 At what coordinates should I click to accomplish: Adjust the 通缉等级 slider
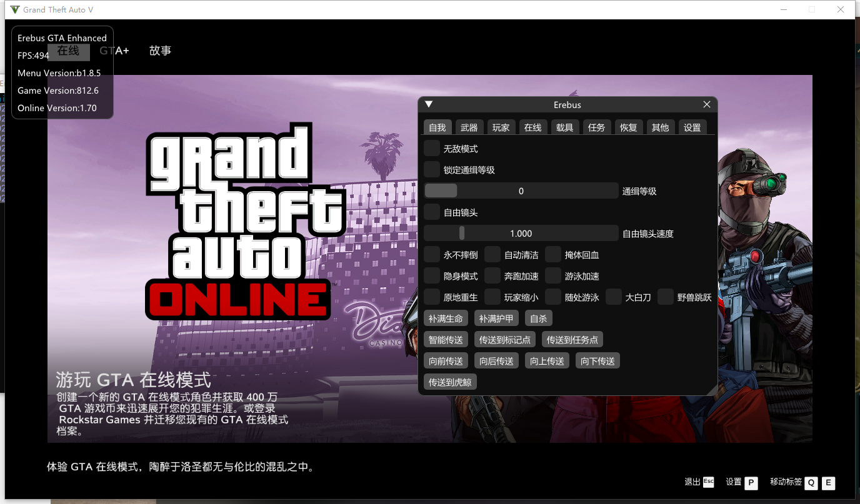point(521,190)
